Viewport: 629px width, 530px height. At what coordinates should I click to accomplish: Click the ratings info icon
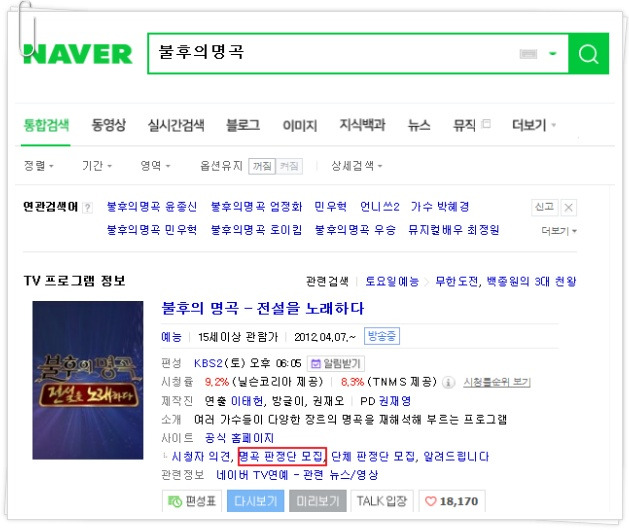pyautogui.click(x=448, y=382)
